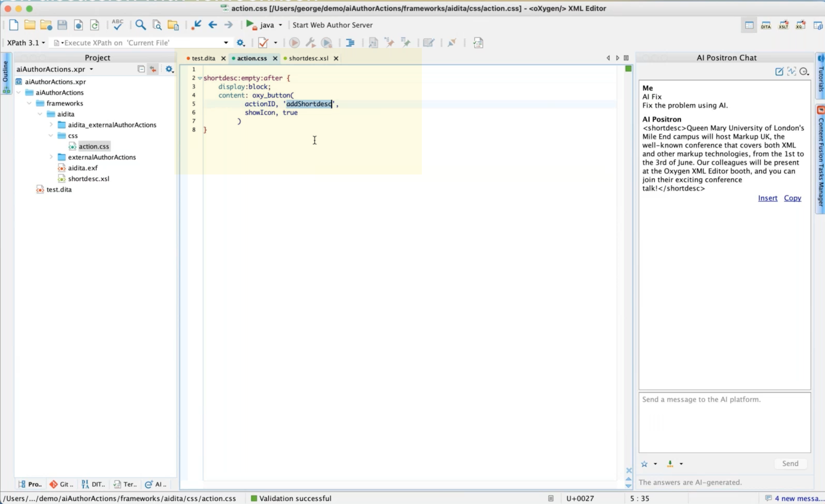Fold the shortdesc CSS rule
The height and width of the screenshot is (504, 825).
200,78
